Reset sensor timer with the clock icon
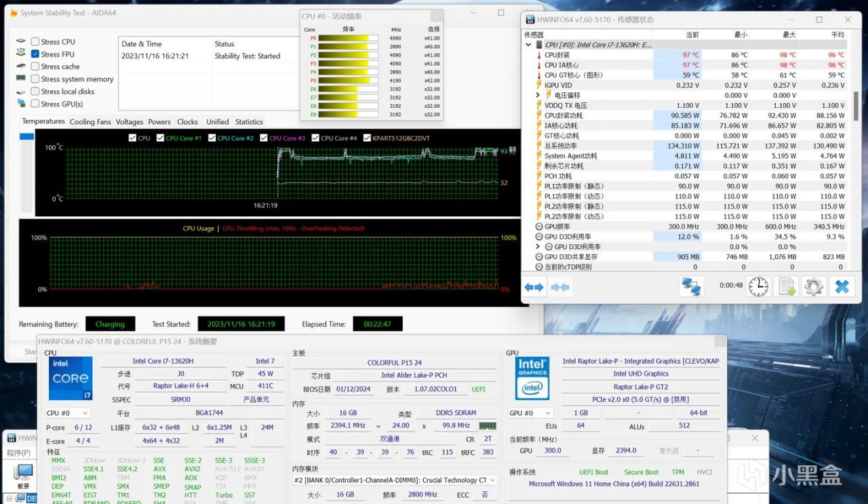This screenshot has width=868, height=504. pos(759,286)
